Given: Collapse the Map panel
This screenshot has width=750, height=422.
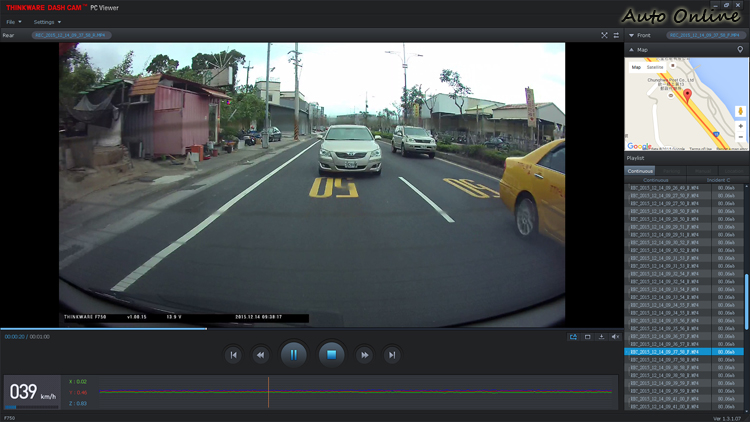Looking at the screenshot, I should tap(631, 49).
